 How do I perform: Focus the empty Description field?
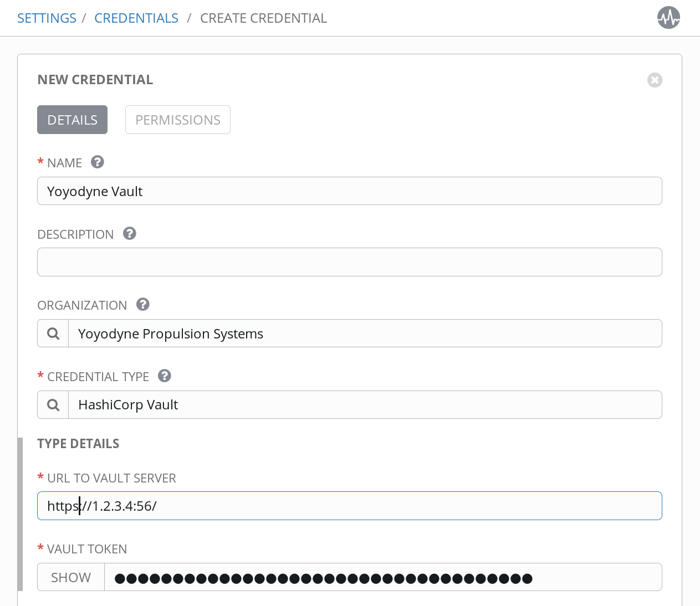(350, 262)
